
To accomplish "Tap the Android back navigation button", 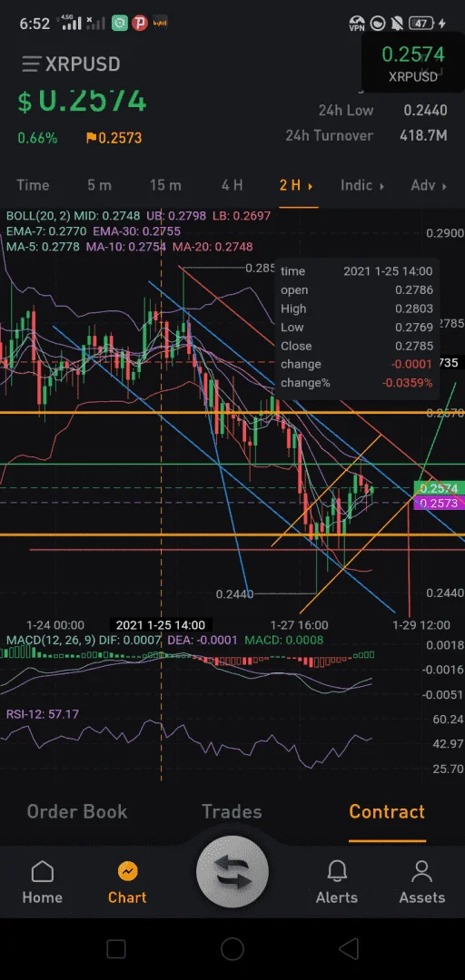I will (349, 949).
